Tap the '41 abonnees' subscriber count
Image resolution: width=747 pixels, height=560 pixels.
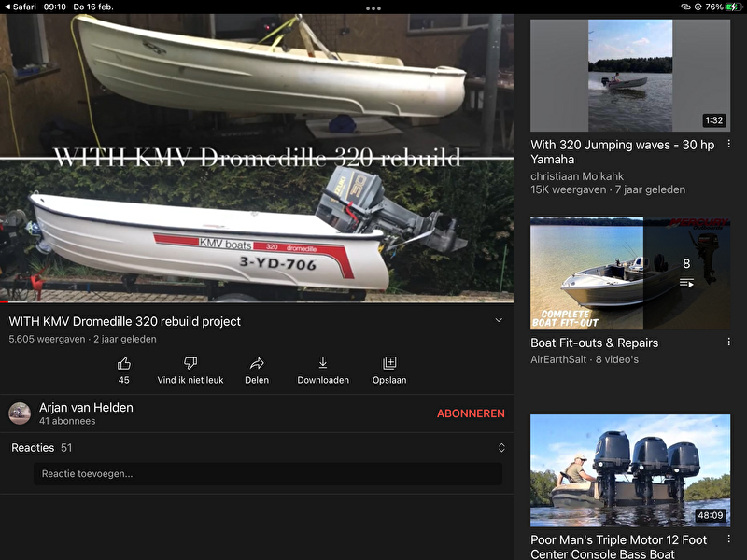67,421
